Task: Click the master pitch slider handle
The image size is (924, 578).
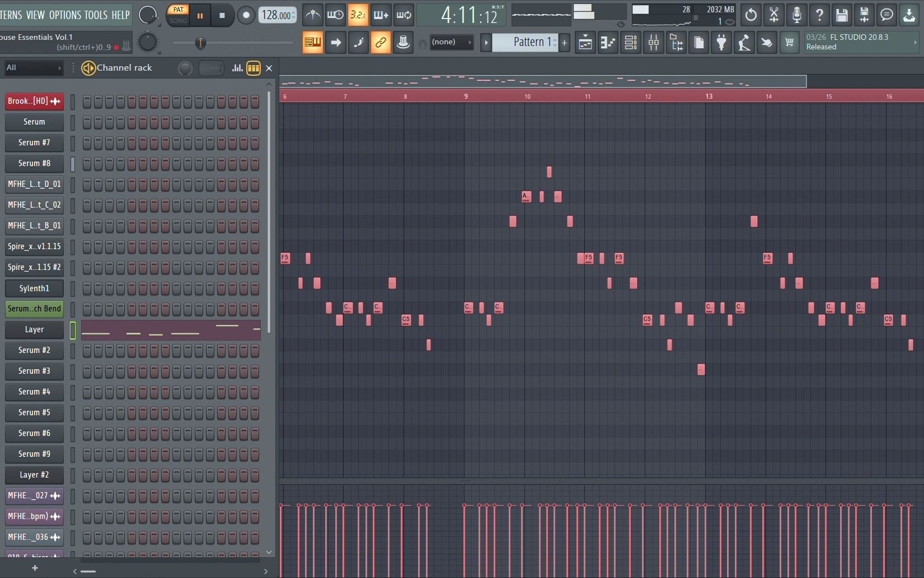Action: tap(200, 43)
